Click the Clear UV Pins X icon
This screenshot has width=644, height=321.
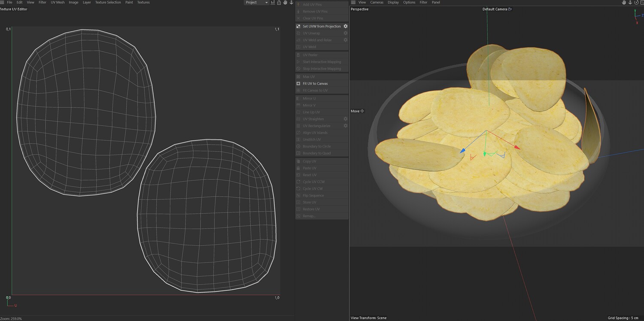tap(298, 18)
